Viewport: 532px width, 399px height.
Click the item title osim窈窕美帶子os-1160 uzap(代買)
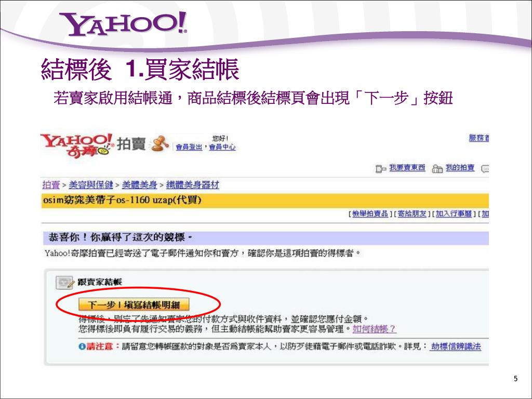pos(122,200)
